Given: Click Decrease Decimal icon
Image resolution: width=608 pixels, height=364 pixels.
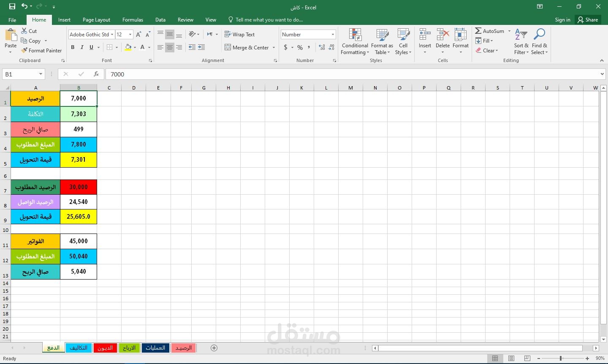Looking at the screenshot, I should coord(331,47).
